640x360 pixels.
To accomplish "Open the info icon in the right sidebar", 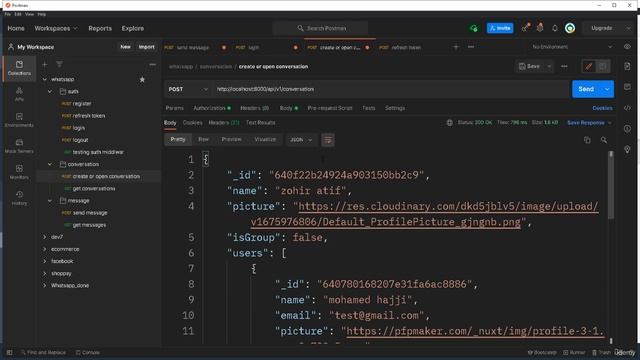I will pos(627,129).
